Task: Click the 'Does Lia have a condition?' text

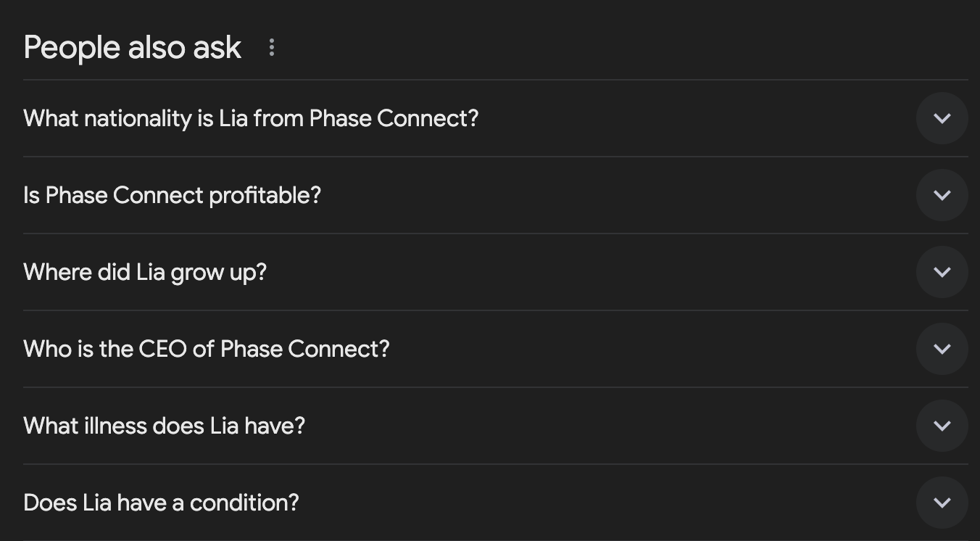Action: tap(161, 503)
